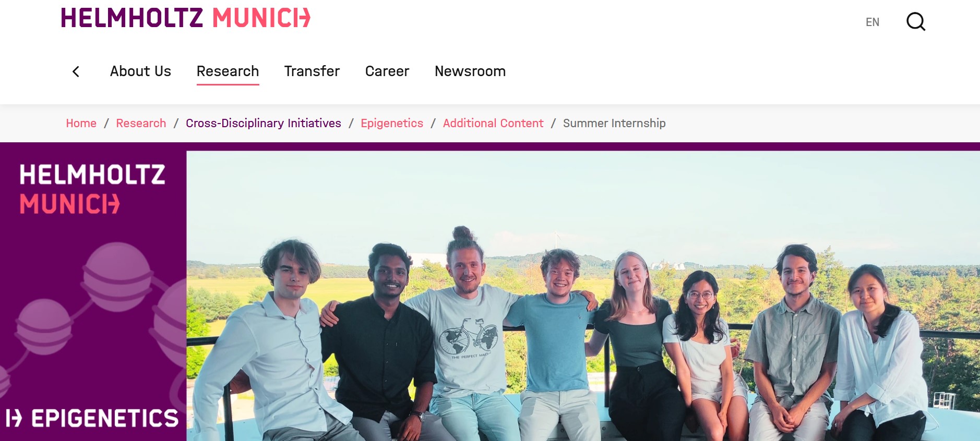Open the Transfer menu
Screen dimensions: 980x441
coord(312,71)
